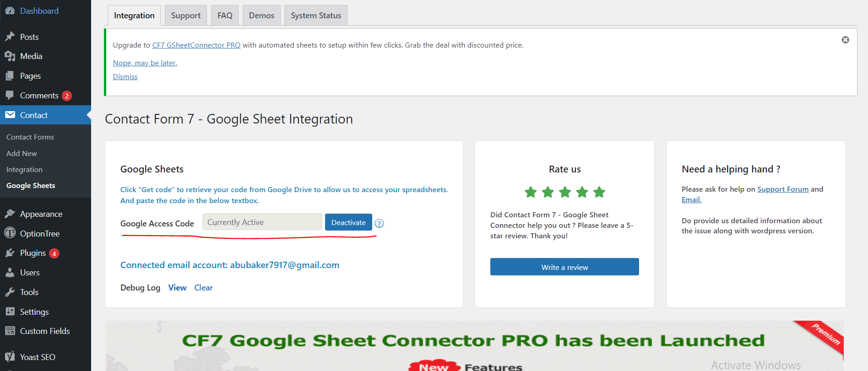The image size is (868, 371).
Task: Open Settings in the admin menu
Action: (x=34, y=312)
